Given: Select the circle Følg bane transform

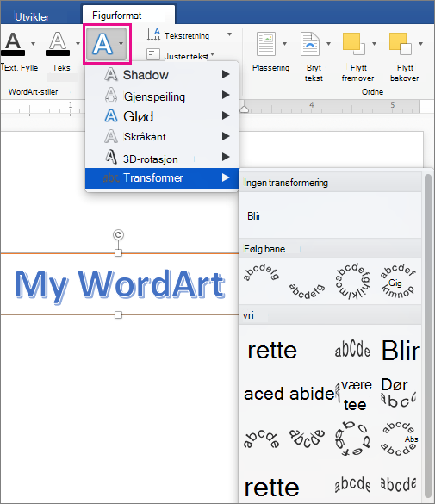Looking at the screenshot, I should (x=353, y=281).
